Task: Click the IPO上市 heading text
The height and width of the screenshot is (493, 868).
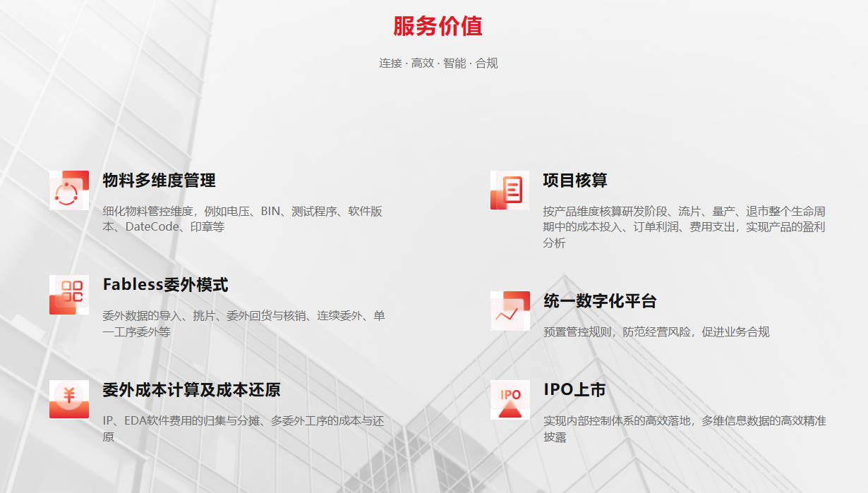Action: (574, 390)
